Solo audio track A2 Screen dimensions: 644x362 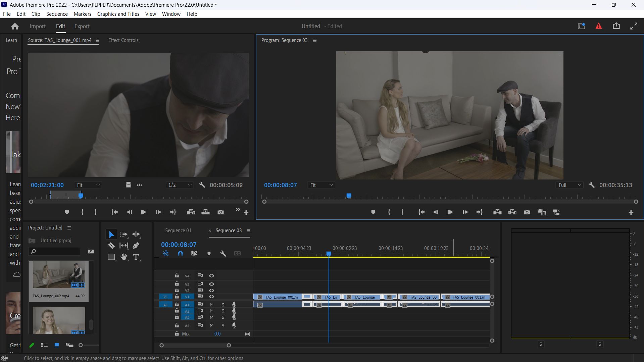coord(223,311)
